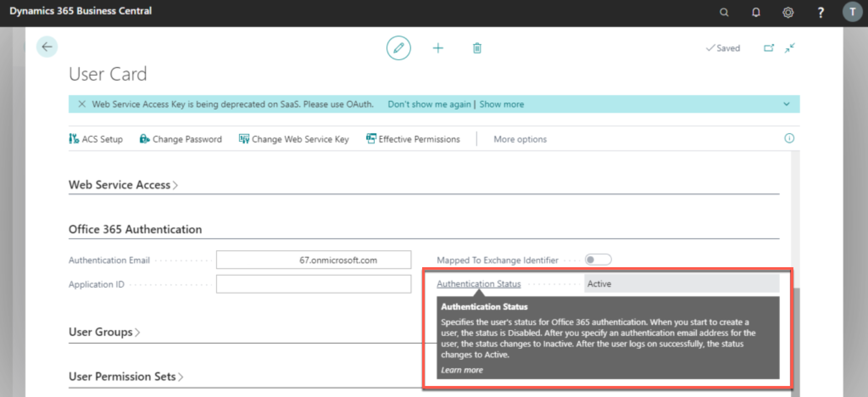
Task: Click the Authentication Status field label
Action: [x=479, y=284]
